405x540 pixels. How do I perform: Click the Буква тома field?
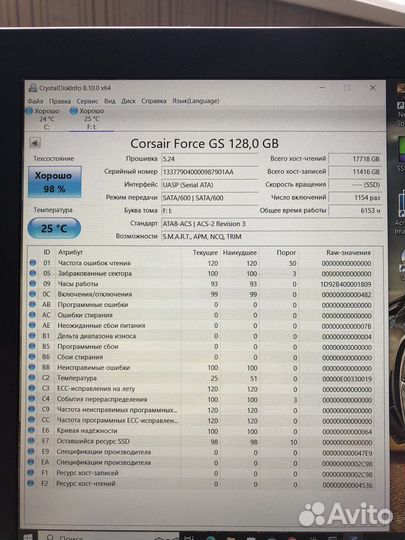pos(209,210)
